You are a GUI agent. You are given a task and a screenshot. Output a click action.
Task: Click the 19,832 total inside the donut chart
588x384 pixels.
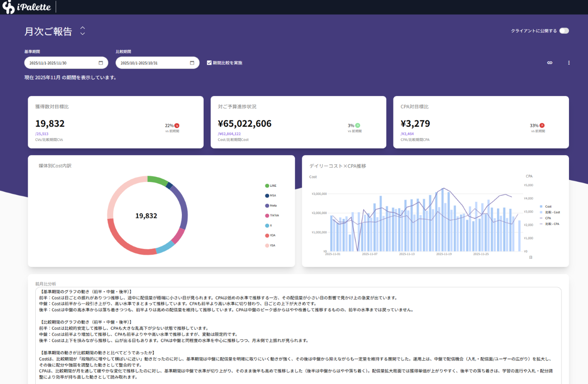click(x=146, y=216)
